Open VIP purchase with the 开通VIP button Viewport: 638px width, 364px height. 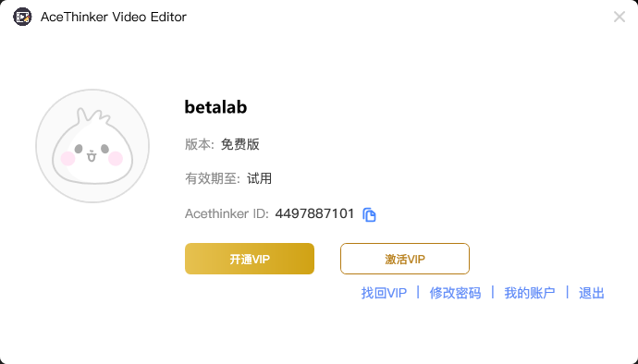point(250,259)
